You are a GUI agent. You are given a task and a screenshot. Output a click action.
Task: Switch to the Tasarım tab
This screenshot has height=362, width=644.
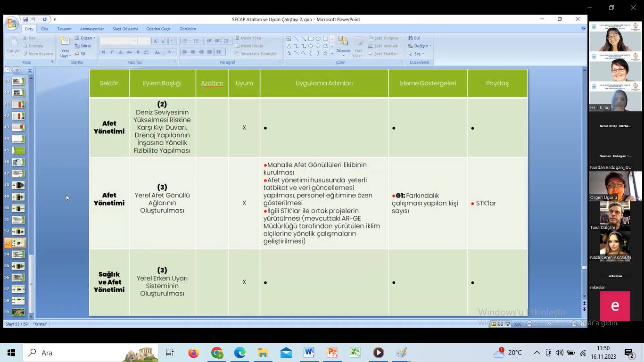(x=64, y=29)
